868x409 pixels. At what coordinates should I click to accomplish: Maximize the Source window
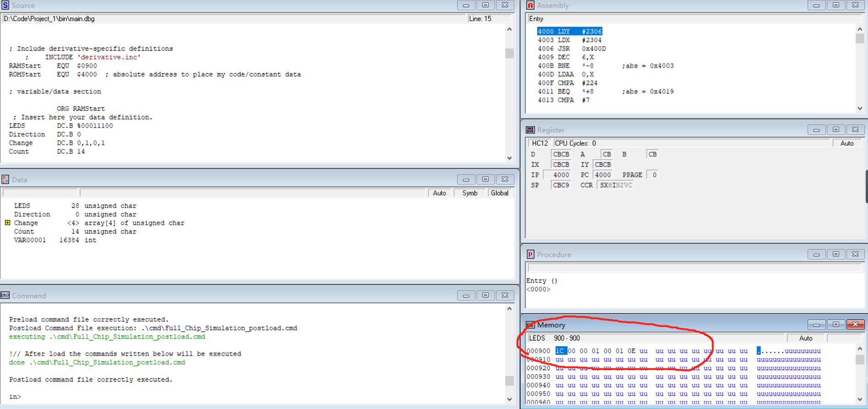pyautogui.click(x=486, y=5)
